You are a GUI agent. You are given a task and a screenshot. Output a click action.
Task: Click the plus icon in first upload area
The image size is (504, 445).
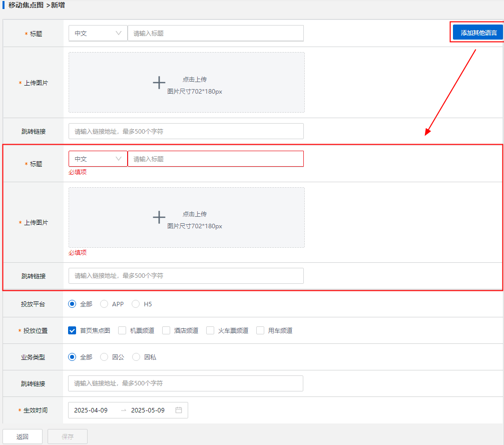click(159, 83)
